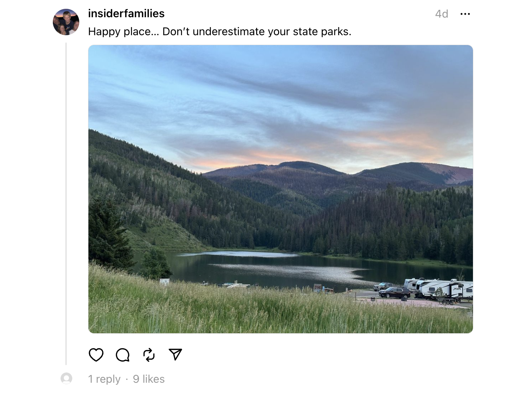Like the post with the heart icon
Image resolution: width=532 pixels, height=393 pixels.
coord(96,355)
